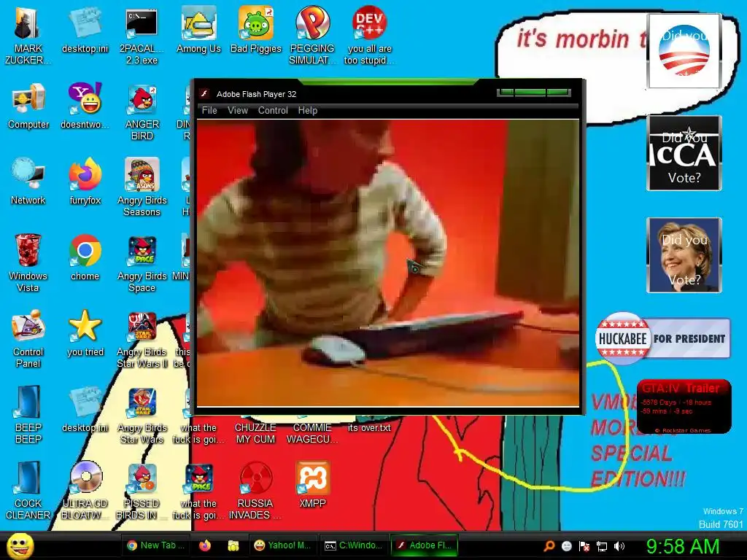Open the Computer desktop icon

[x=28, y=106]
